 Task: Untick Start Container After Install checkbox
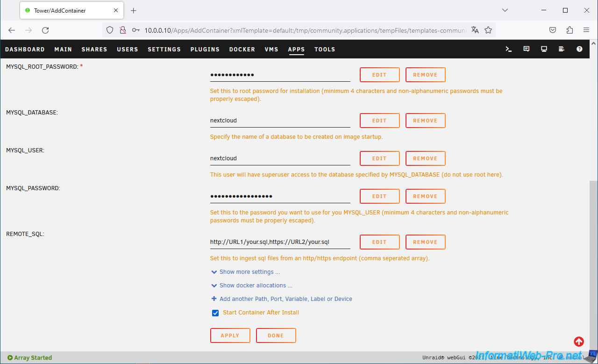(x=215, y=313)
